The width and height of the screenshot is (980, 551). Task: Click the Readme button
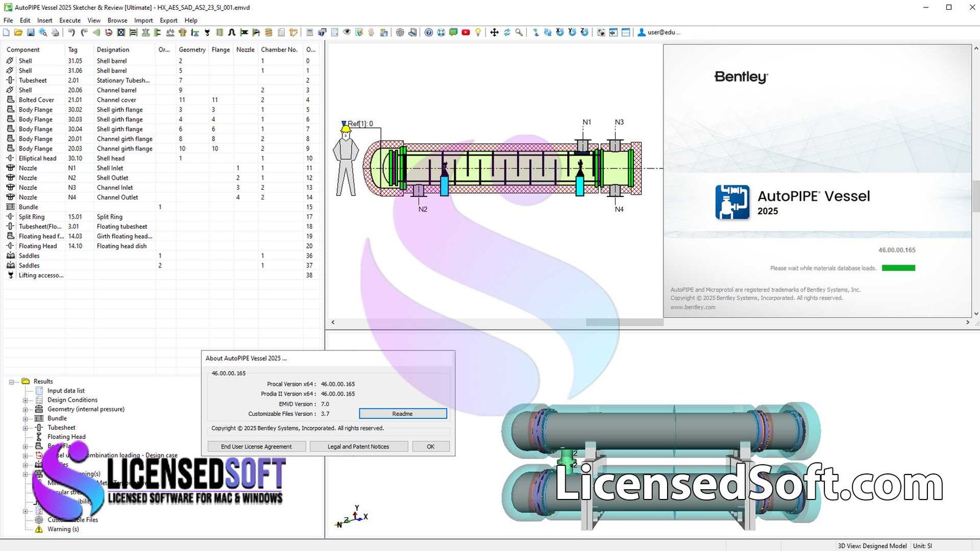click(403, 414)
